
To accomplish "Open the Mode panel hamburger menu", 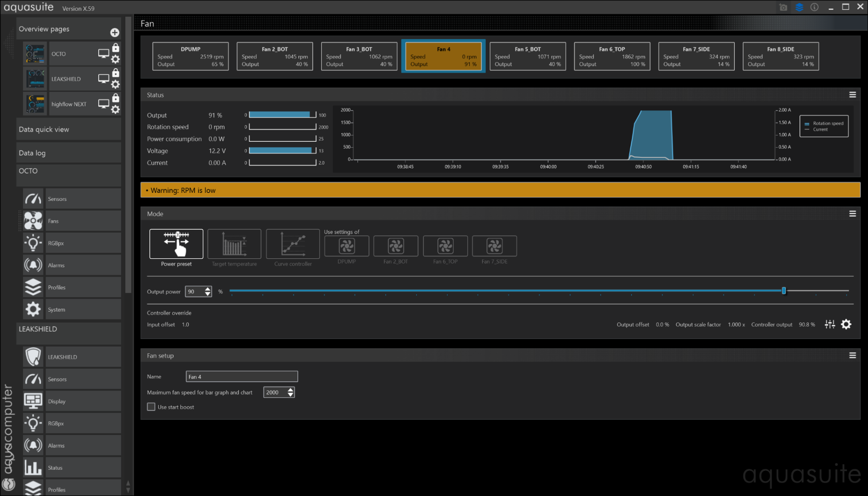I will coord(852,214).
